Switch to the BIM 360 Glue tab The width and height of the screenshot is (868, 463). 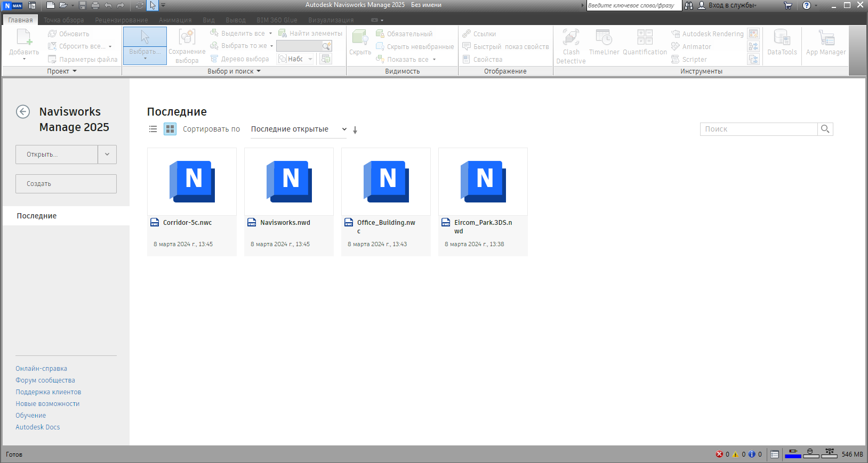coord(277,20)
